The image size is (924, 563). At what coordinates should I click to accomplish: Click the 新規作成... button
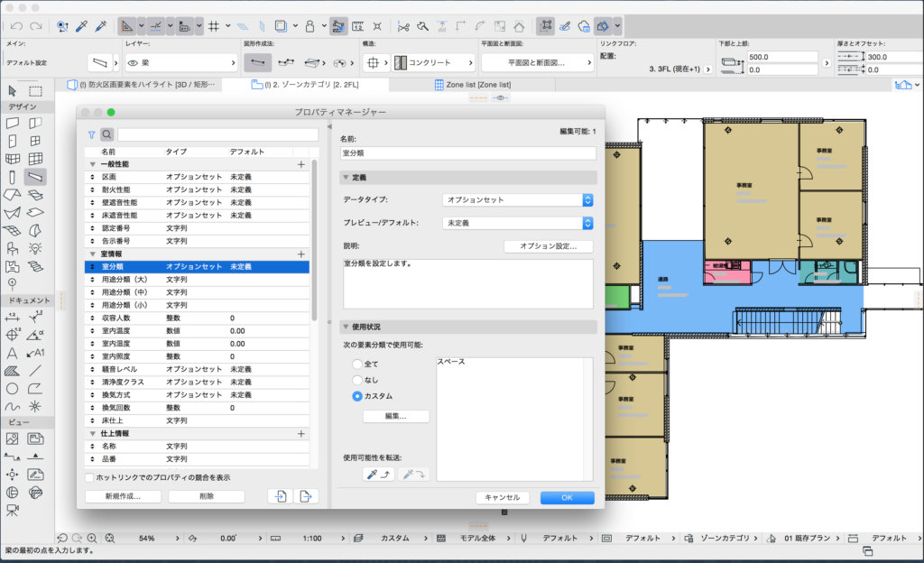coord(123,496)
